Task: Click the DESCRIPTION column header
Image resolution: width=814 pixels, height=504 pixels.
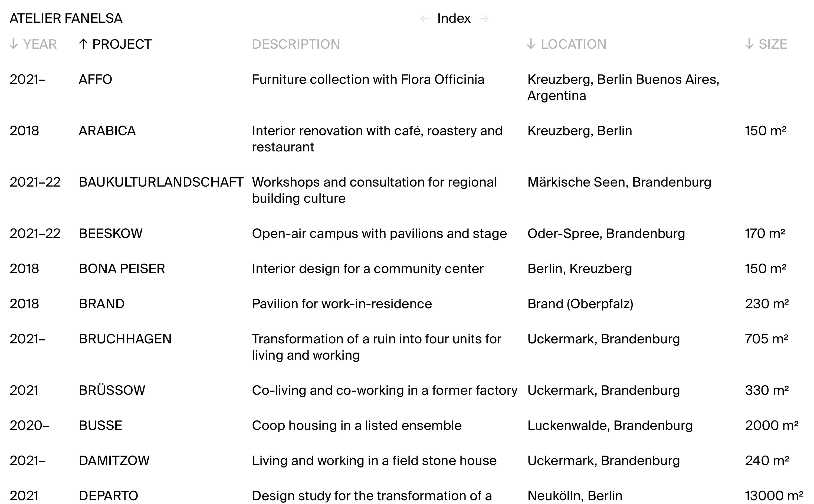Action: tap(296, 44)
